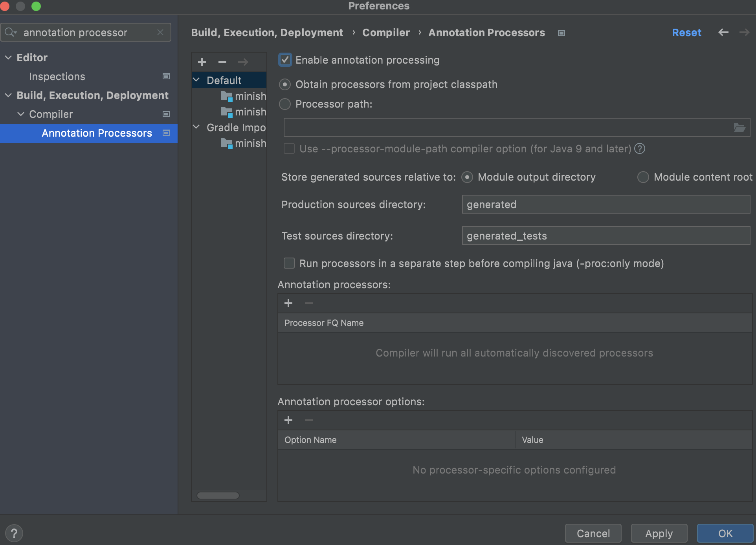The height and width of the screenshot is (545, 756).
Task: Click the Processor path text field
Action: [x=517, y=128]
